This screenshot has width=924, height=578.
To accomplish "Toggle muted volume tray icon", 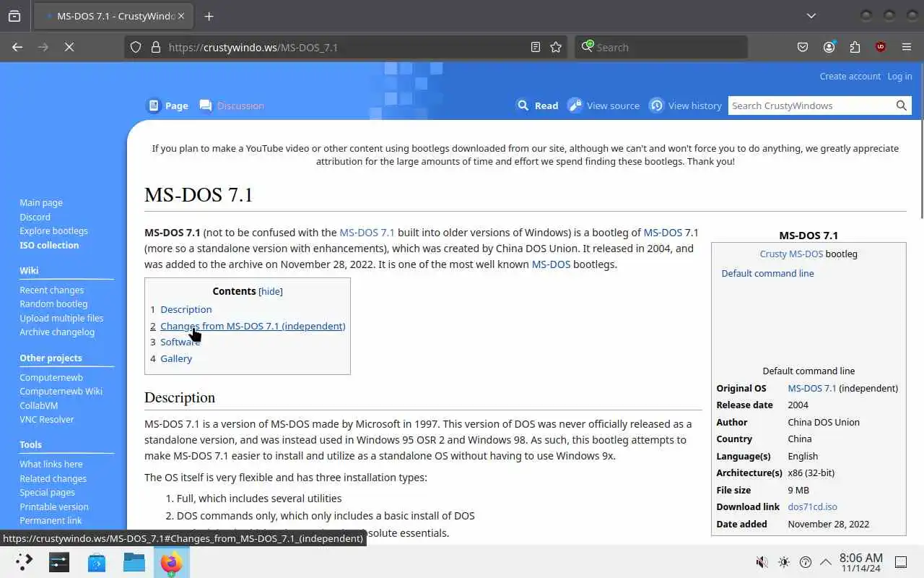I will coord(762,561).
